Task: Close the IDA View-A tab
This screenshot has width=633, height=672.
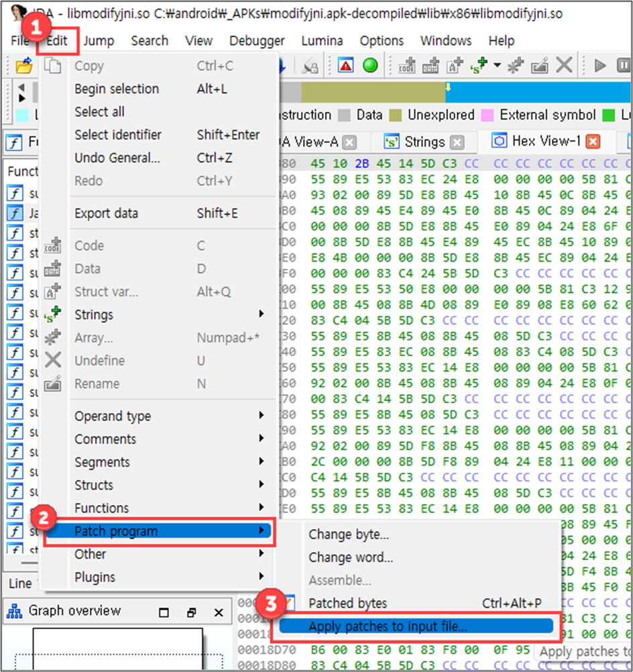Action: click(350, 142)
